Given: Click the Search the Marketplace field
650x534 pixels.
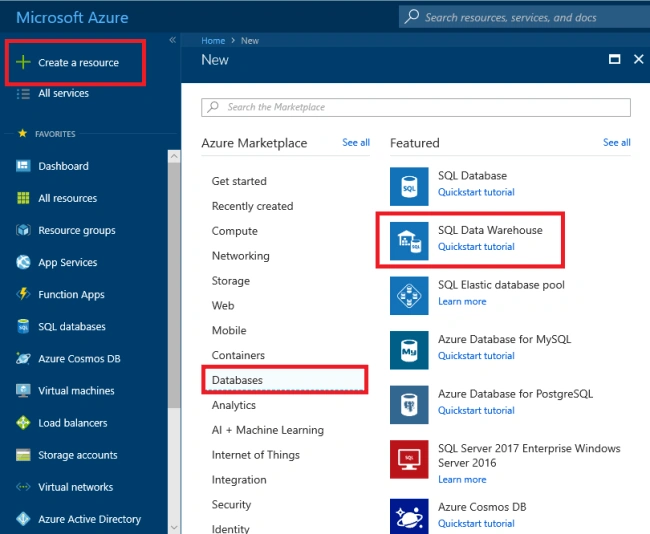Looking at the screenshot, I should [416, 107].
